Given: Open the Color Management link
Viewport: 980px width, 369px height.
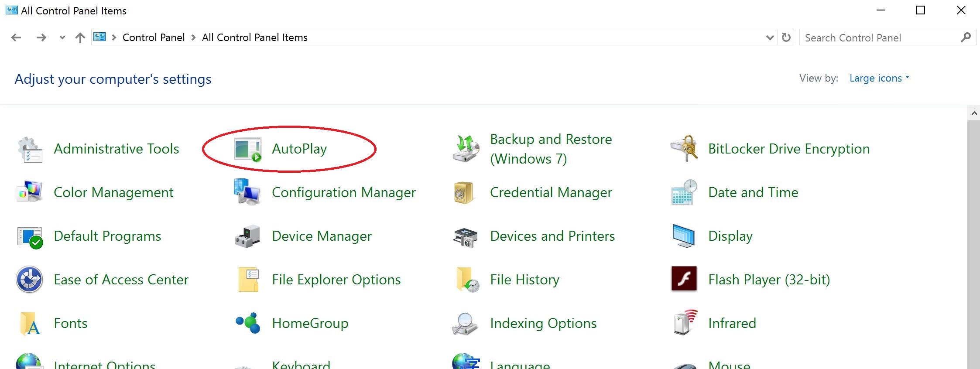Looking at the screenshot, I should 113,192.
